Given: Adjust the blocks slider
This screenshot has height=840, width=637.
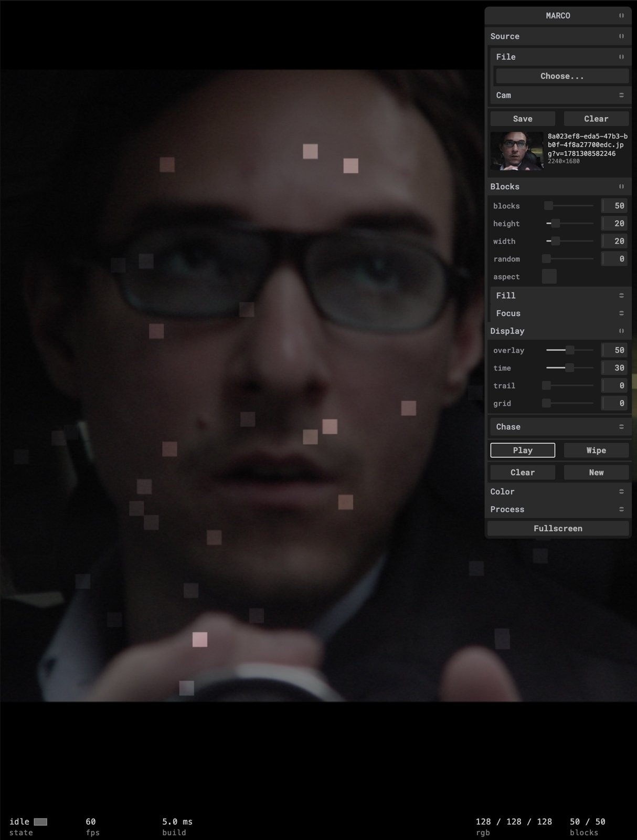Looking at the screenshot, I should pos(569,206).
